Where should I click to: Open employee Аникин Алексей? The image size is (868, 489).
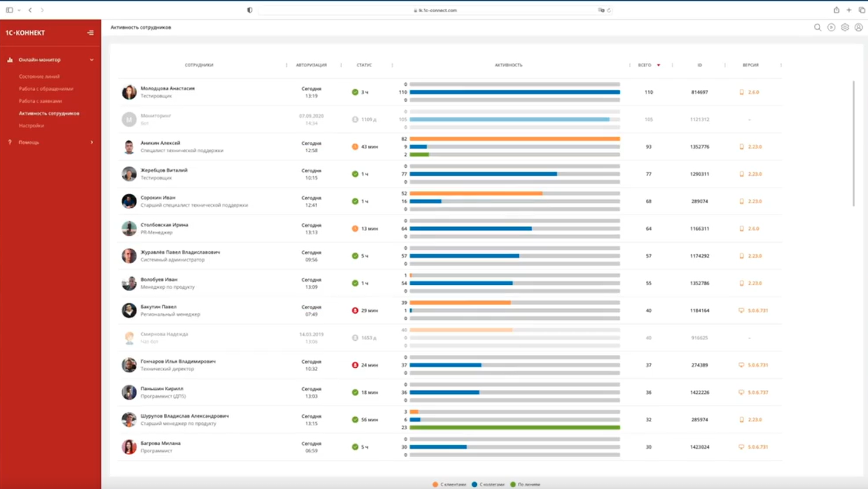point(160,143)
